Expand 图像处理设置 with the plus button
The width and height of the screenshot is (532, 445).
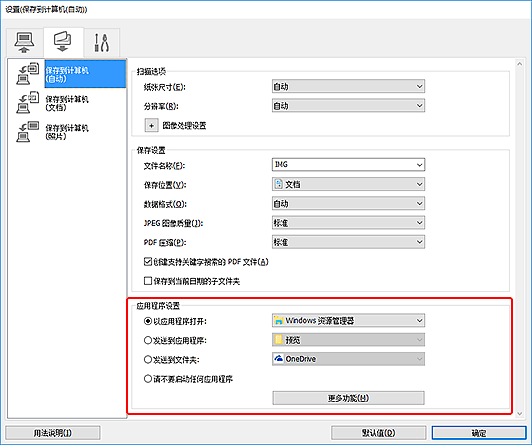(151, 125)
